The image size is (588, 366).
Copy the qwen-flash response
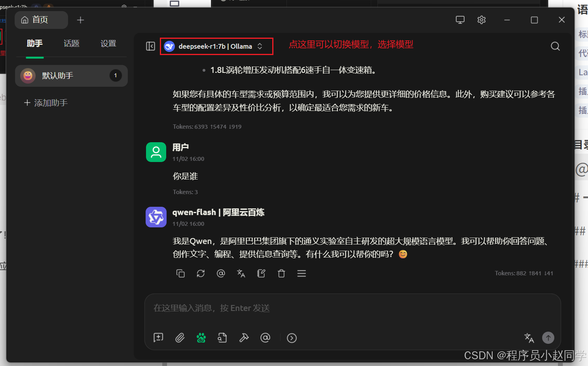click(x=181, y=273)
